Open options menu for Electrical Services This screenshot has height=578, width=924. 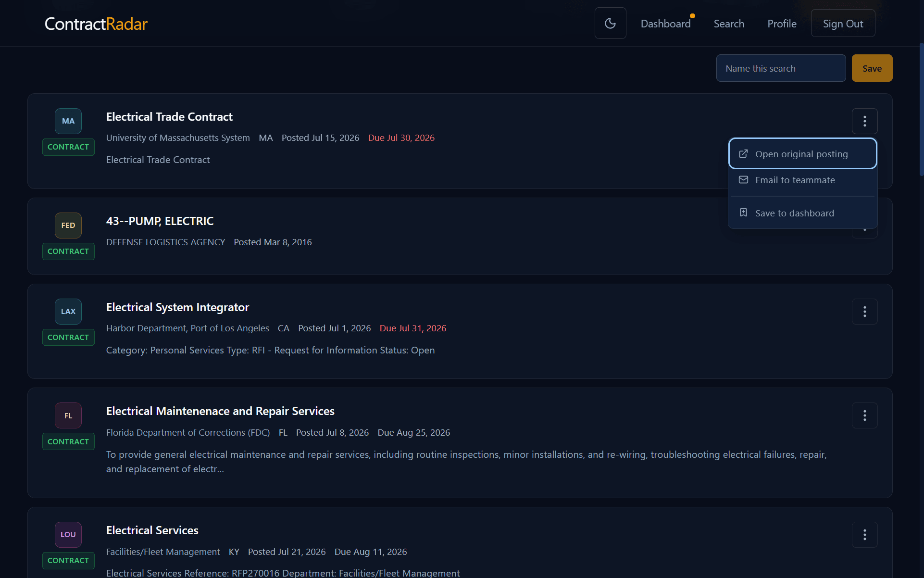point(864,535)
